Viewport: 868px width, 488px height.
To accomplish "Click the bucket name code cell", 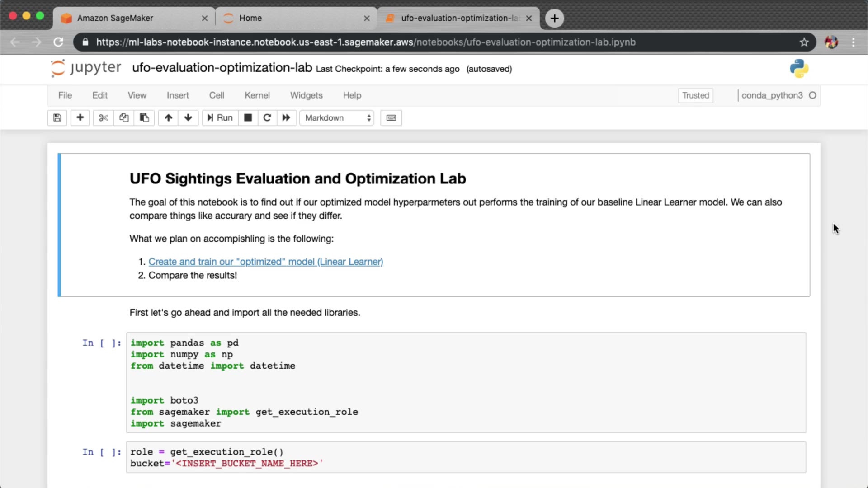I will [x=466, y=457].
